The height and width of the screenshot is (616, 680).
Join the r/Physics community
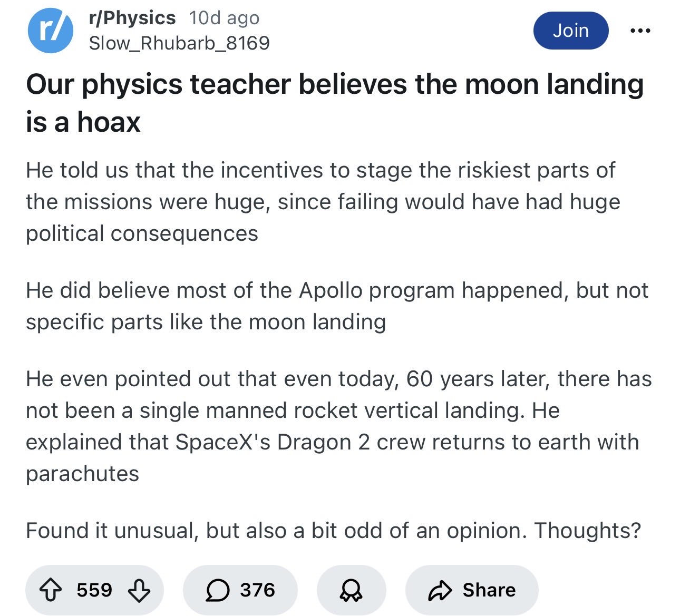tap(570, 31)
